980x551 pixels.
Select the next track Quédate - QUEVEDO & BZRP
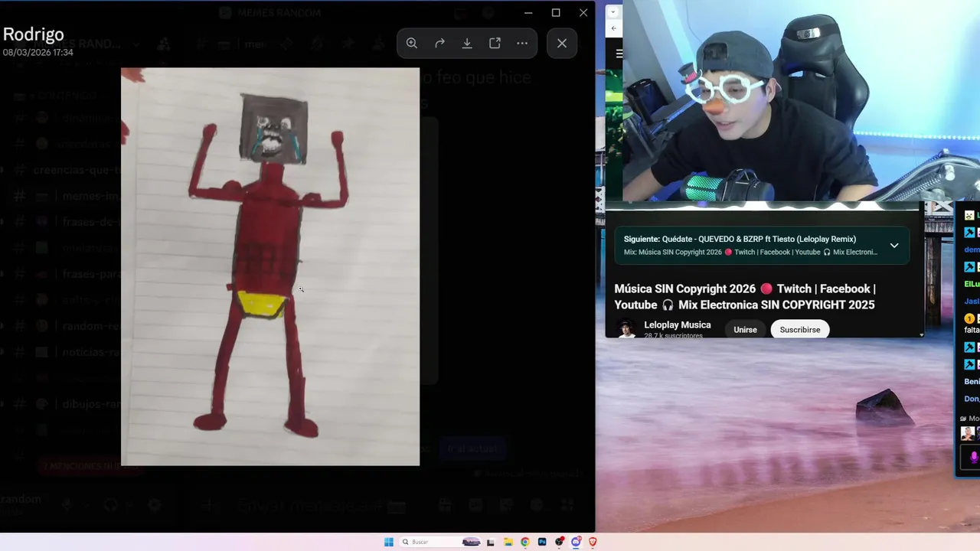click(740, 239)
